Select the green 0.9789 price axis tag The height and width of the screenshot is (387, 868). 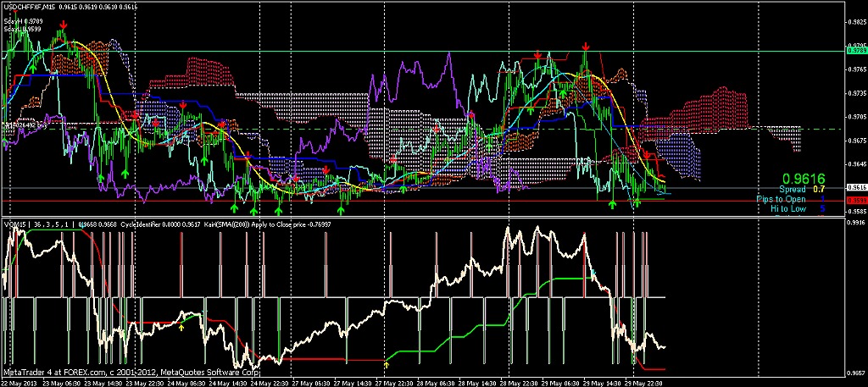pos(856,51)
